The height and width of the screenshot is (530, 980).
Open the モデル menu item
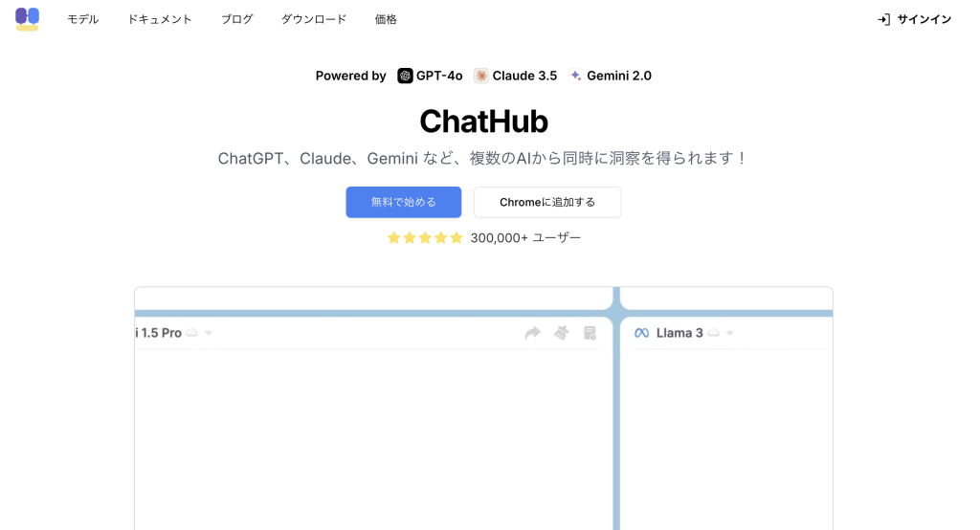83,19
